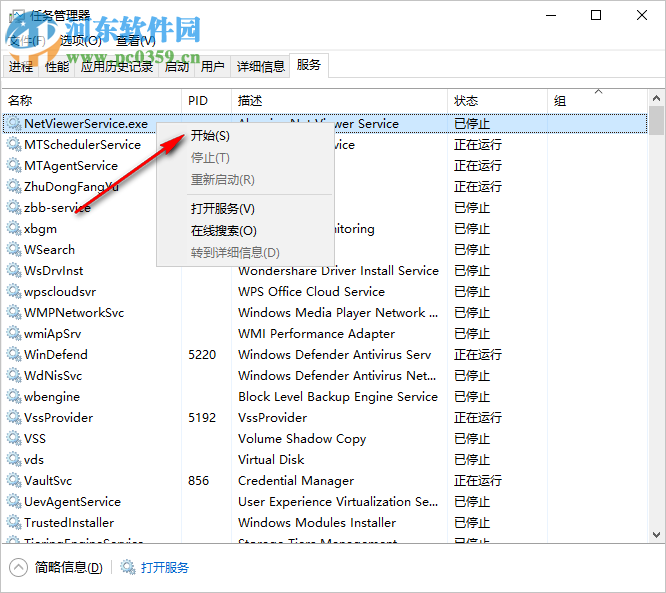
Task: Click the gear icon beside MTAgentService
Action: pyautogui.click(x=14, y=166)
